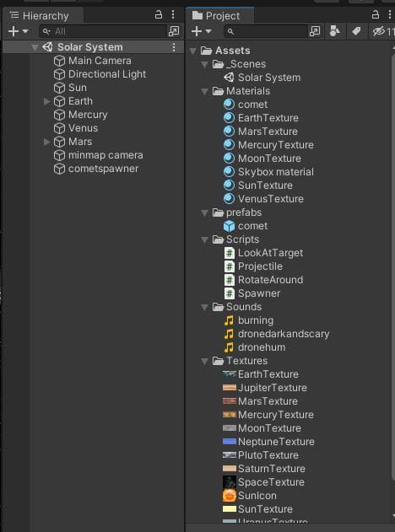395x532 pixels.
Task: Toggle hidden packages visibility eye icon
Action: click(378, 31)
